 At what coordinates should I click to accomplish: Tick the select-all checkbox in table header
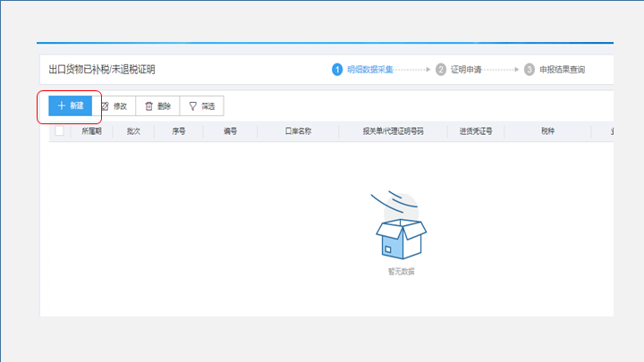pyautogui.click(x=60, y=130)
